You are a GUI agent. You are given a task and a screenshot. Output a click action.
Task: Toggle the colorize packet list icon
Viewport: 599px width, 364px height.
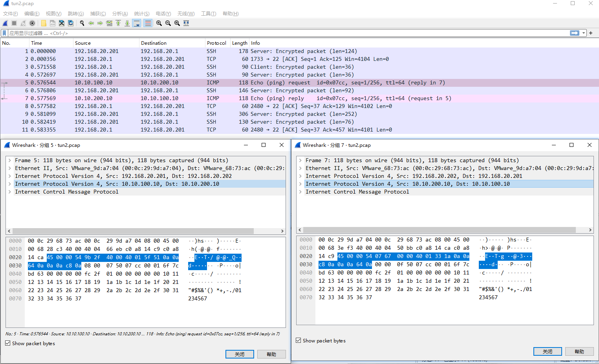148,23
